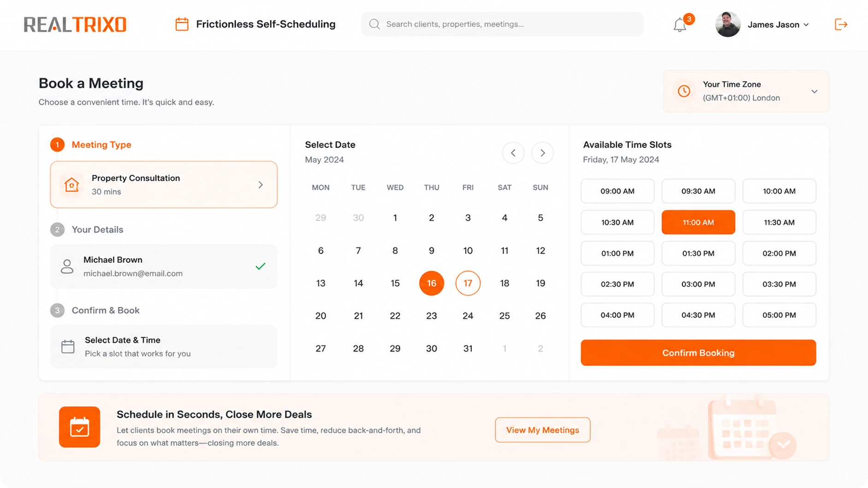868x488 pixels.
Task: Click the 'Friday, 17 May 2024' text
Action: tap(621, 160)
